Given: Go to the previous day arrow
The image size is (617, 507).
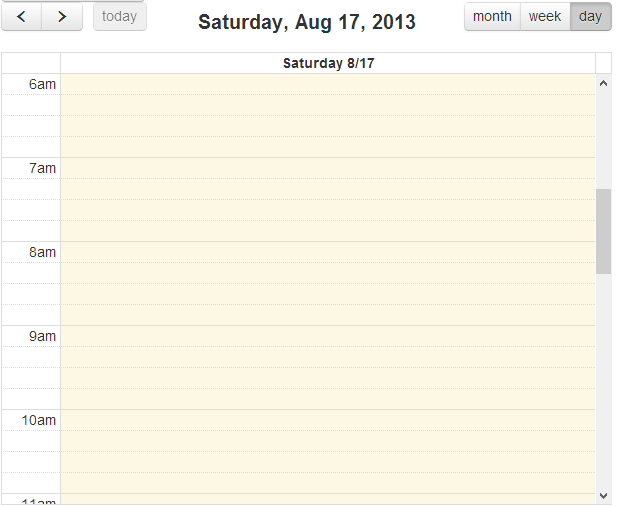Looking at the screenshot, I should pos(21,17).
